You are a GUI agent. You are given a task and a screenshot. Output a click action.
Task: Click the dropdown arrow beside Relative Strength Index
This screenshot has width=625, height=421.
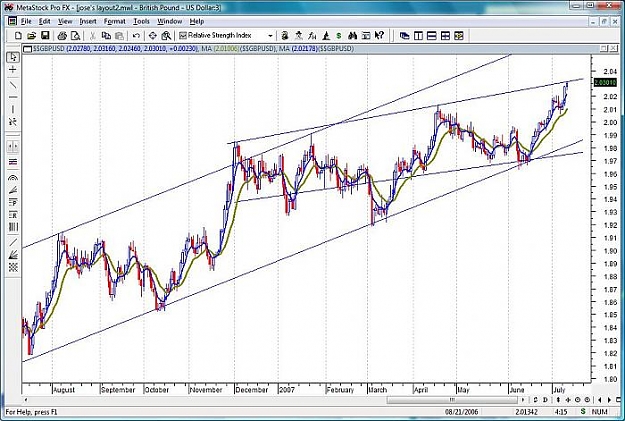click(270, 36)
